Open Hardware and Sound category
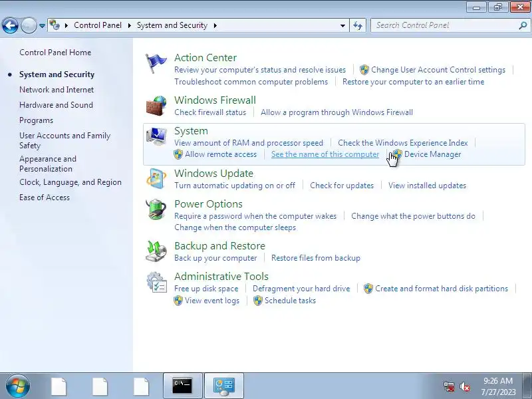This screenshot has height=399, width=532. click(x=56, y=105)
